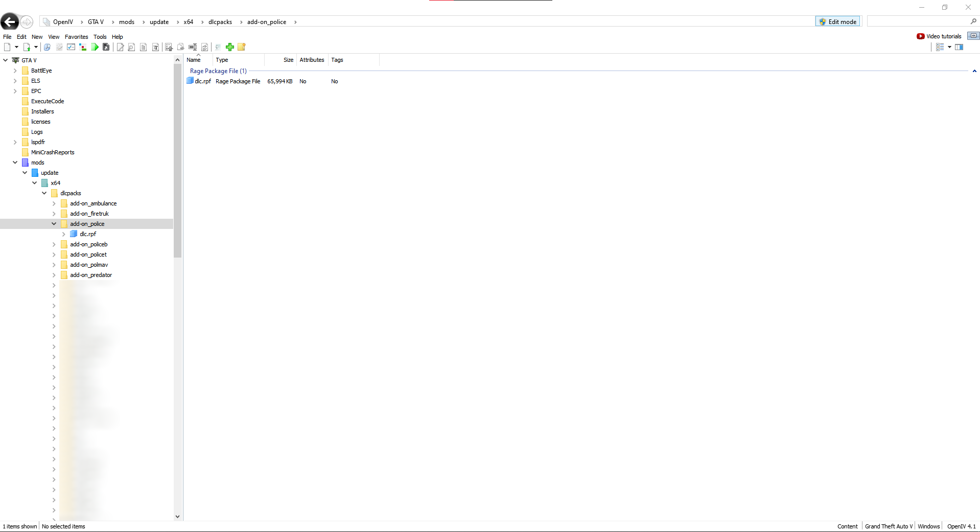The image size is (980, 532).
Task: Click the navigate back arrow button
Action: [10, 22]
